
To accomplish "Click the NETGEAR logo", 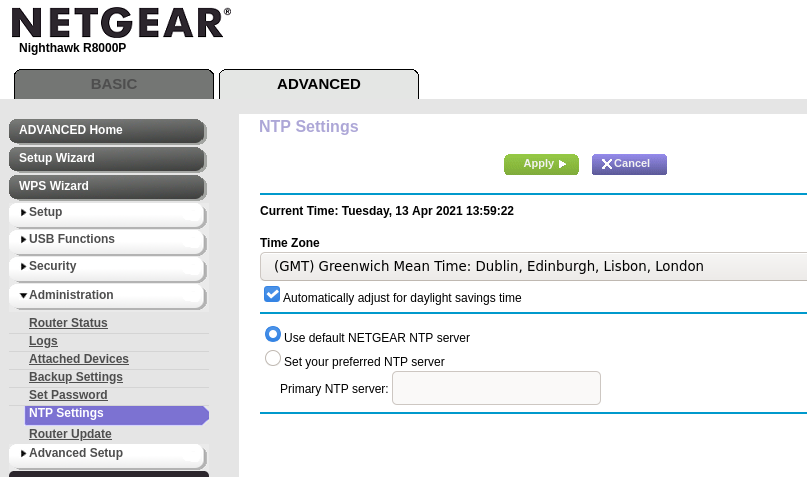I will tap(121, 23).
